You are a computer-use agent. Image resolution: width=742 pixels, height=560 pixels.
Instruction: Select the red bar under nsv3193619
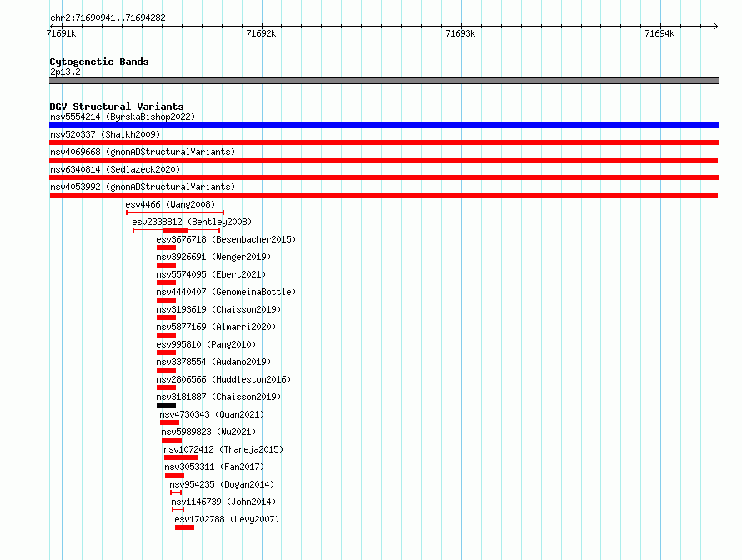(x=166, y=317)
